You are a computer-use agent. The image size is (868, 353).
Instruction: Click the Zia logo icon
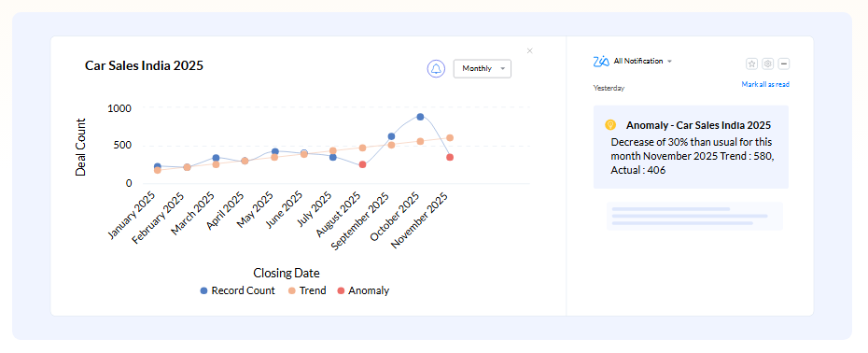601,62
